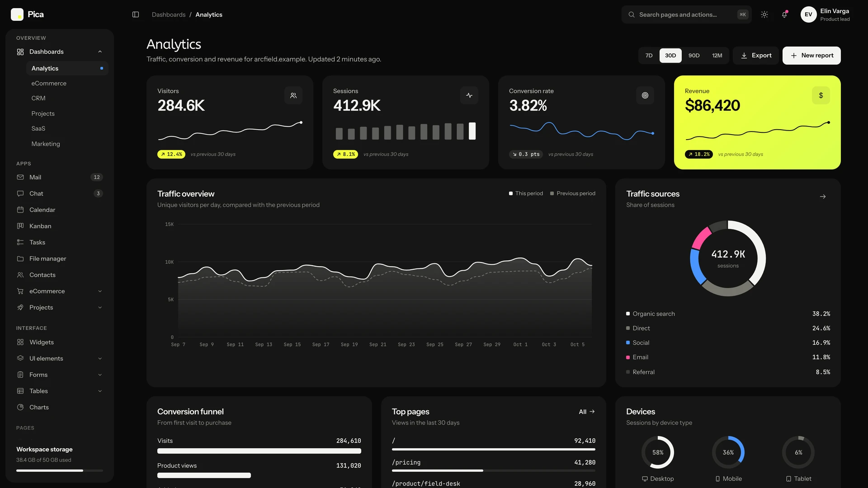Click the Sessions card activity icon
Viewport: 868px width, 488px height.
[x=469, y=95]
